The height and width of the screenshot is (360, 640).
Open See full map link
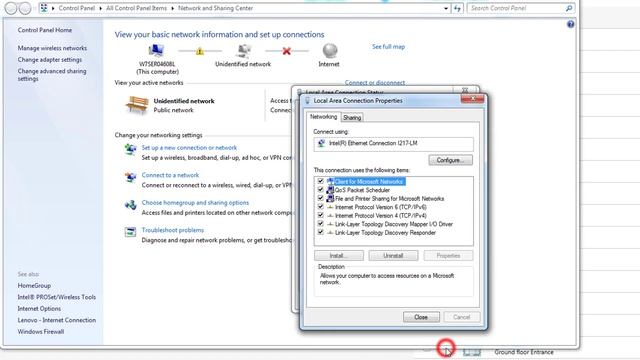point(389,47)
